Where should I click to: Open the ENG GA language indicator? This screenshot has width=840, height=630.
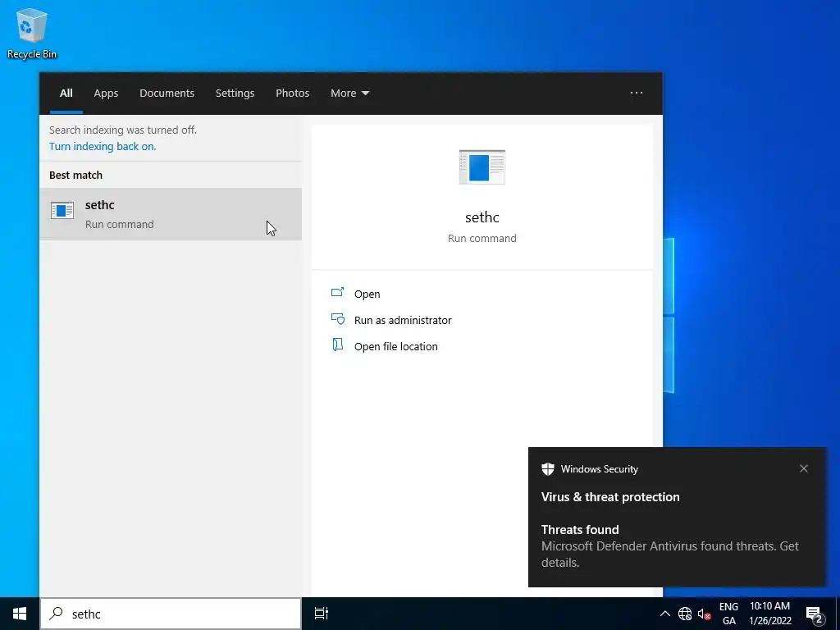[x=728, y=614]
